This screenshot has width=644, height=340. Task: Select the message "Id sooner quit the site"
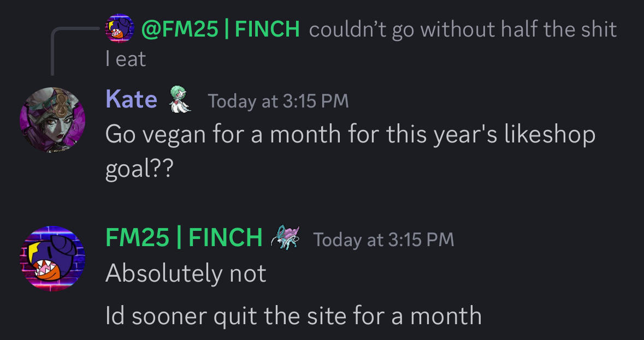coord(293,316)
